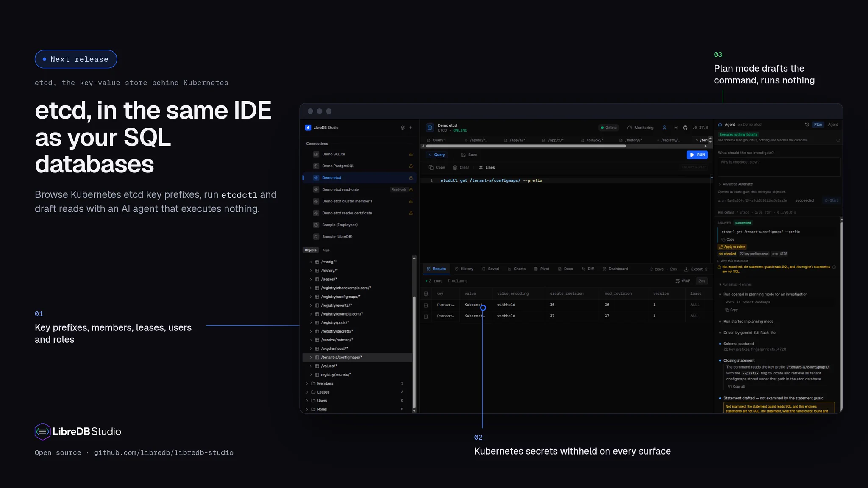Click the blue RUN button

[697, 155]
